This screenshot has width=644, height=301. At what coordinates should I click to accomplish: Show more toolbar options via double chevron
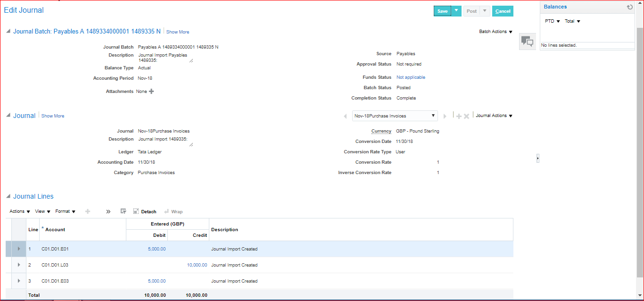(108, 212)
